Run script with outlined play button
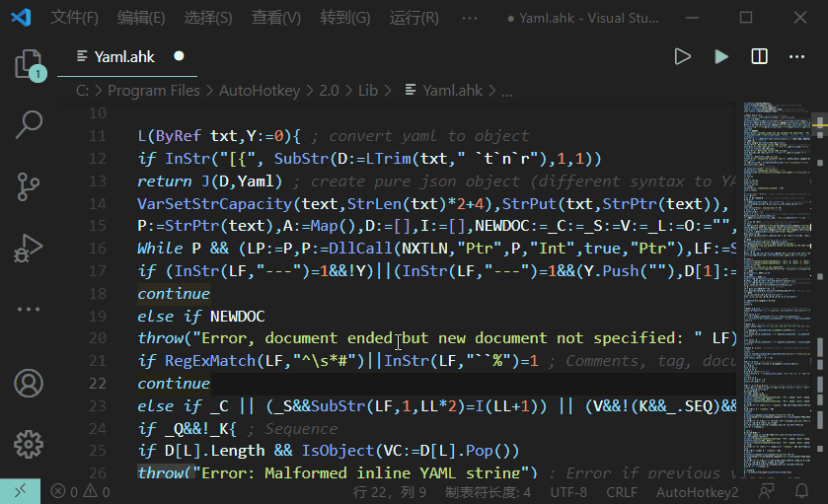This screenshot has height=504, width=828. coord(682,56)
